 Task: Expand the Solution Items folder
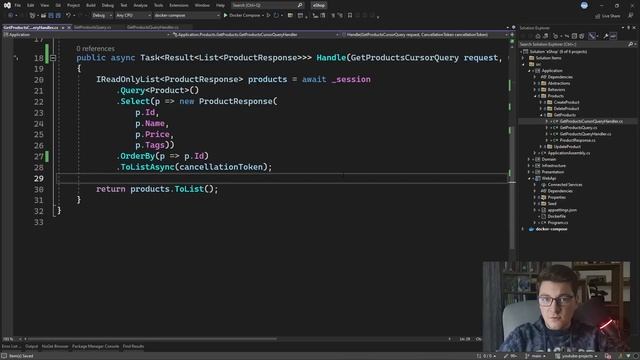[x=523, y=58]
